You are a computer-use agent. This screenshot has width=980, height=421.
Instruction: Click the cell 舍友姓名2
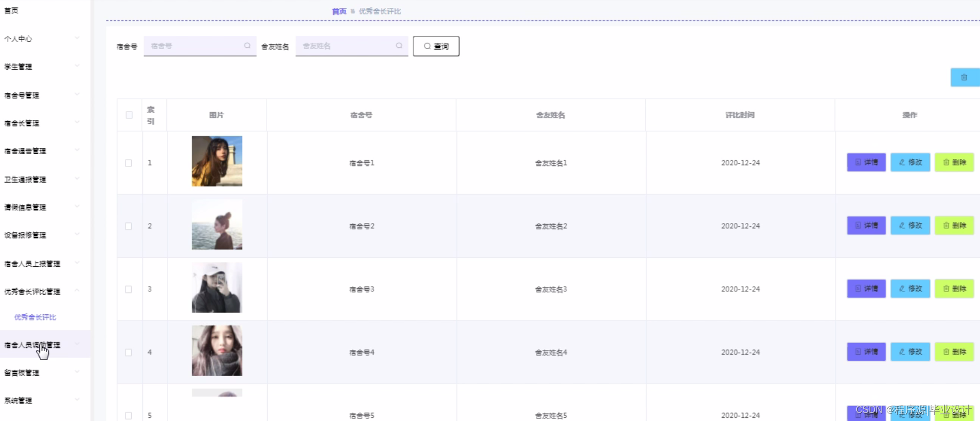click(551, 226)
